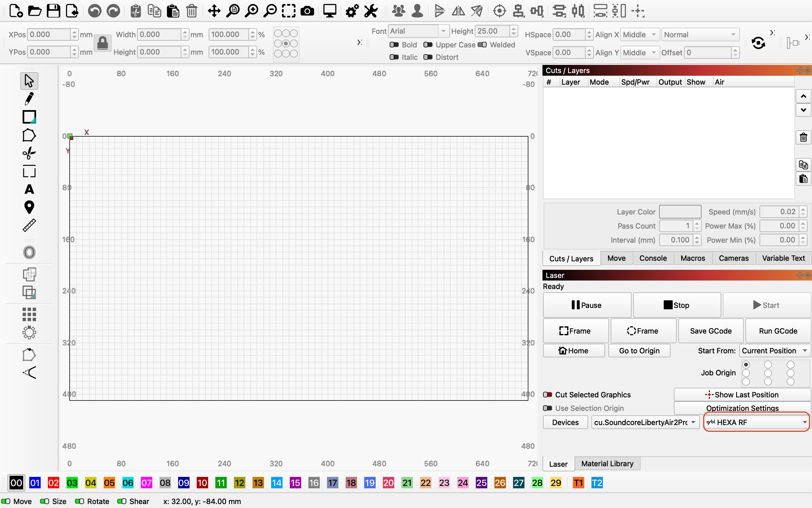This screenshot has height=508, width=812.
Task: Pick the red 02 layer color swatch
Action: [x=53, y=483]
